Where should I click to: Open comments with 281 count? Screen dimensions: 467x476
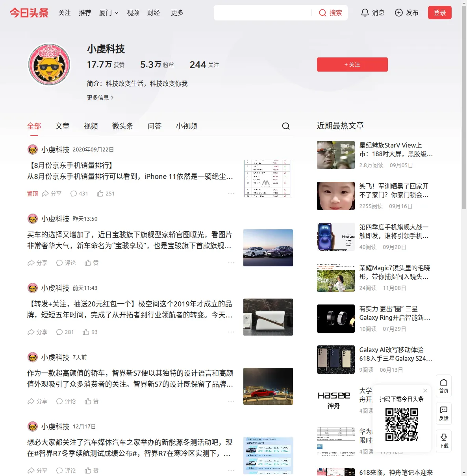[65, 332]
